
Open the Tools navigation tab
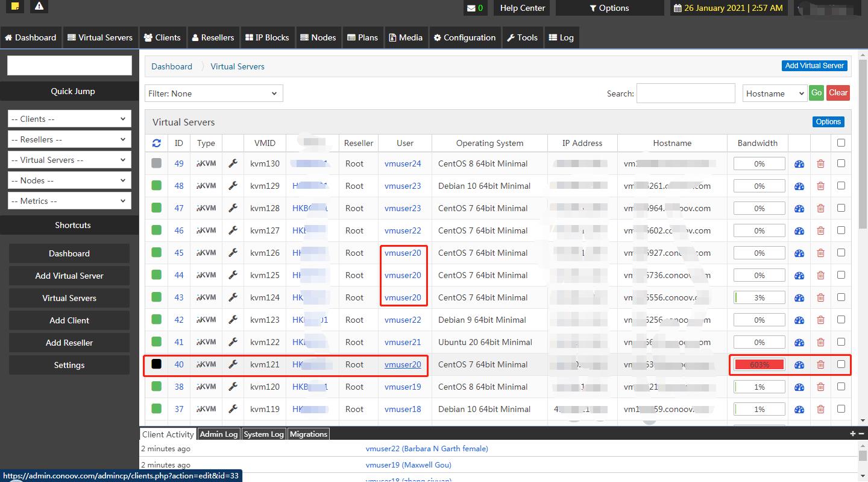(522, 37)
